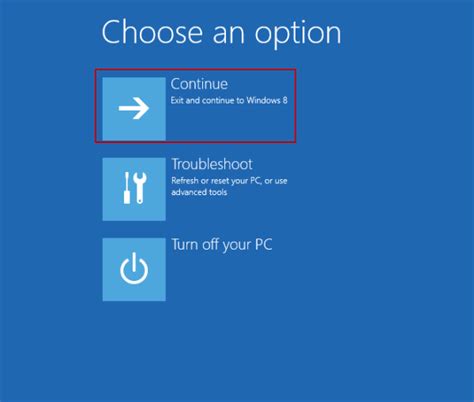Click the wrench in the Troubleshoot tile
This screenshot has width=474, height=402.
coord(140,188)
